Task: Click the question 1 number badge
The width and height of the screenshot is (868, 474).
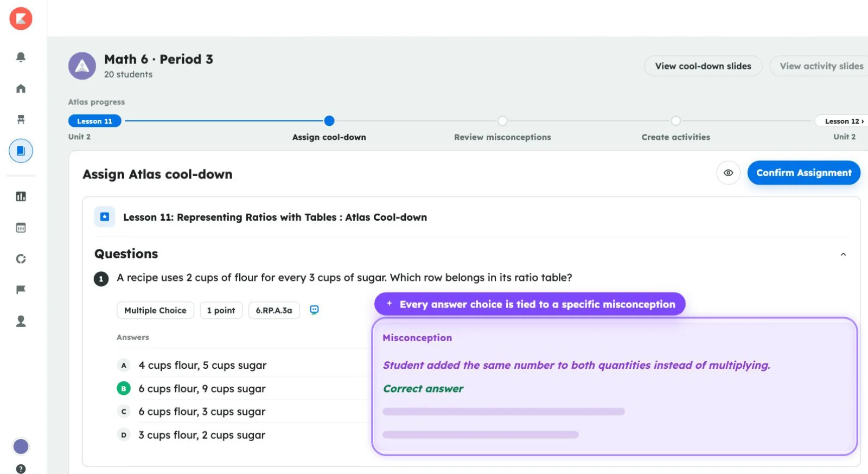Action: pyautogui.click(x=101, y=279)
